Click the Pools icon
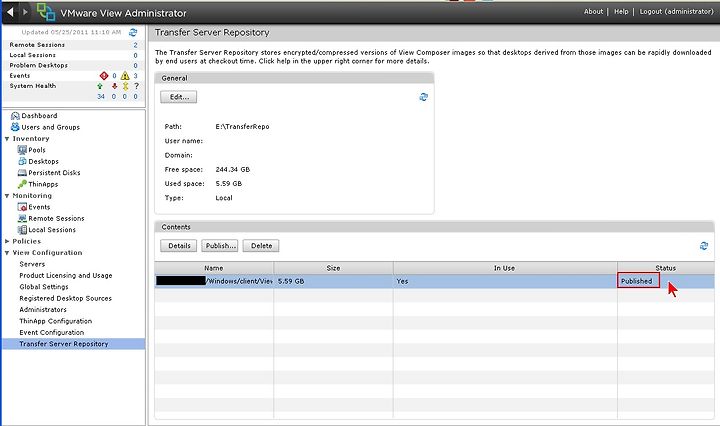The image size is (720, 426). [x=22, y=150]
